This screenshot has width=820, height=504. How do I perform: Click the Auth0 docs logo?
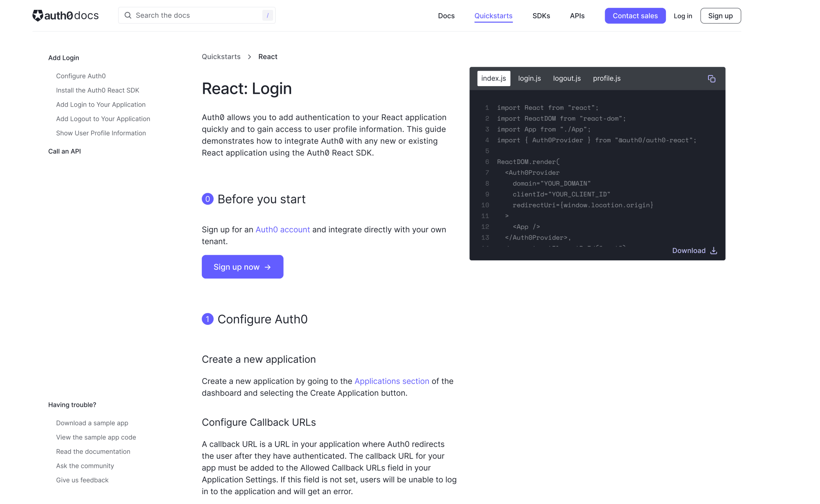click(x=66, y=16)
